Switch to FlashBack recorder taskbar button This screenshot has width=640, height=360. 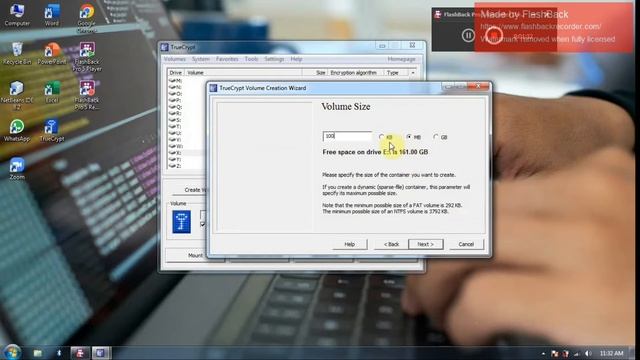[x=80, y=353]
